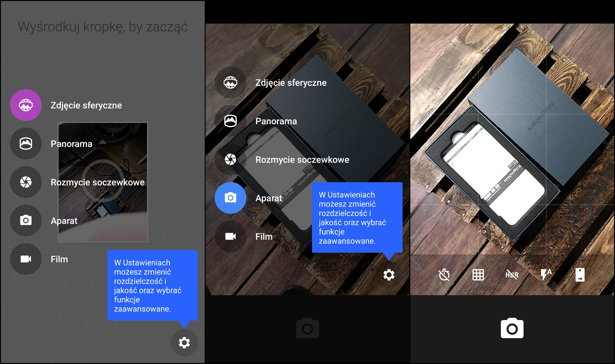Click Rozmycie soczewkowe label in middle menu

coord(302,160)
